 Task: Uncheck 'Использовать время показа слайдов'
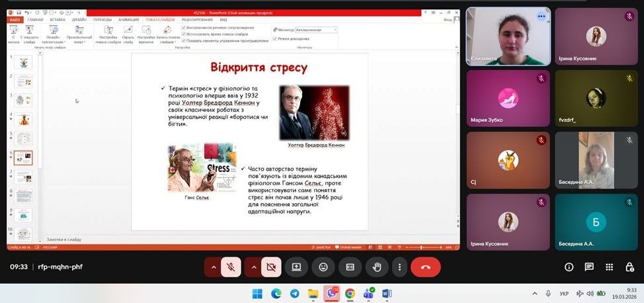click(183, 34)
